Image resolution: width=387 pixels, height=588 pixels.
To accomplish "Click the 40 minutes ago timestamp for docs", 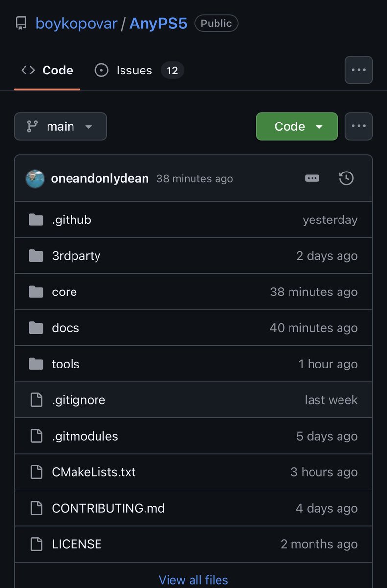I will coord(314,328).
